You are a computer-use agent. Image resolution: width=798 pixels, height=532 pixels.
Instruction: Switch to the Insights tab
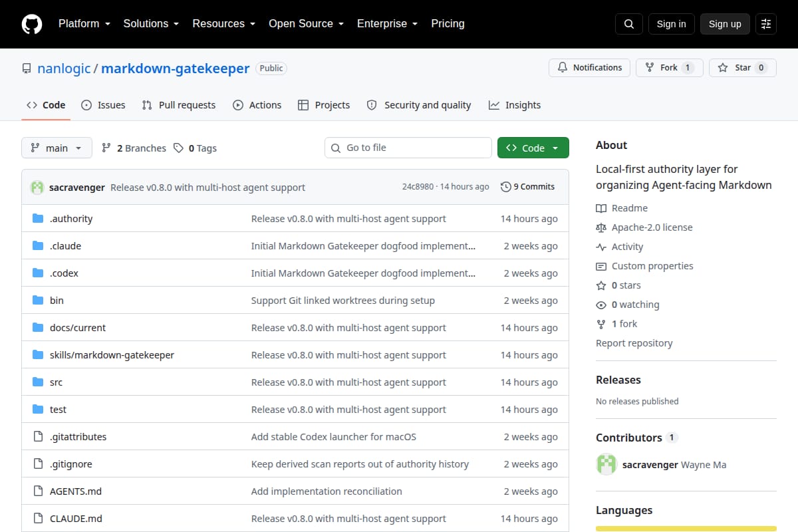[x=515, y=105]
